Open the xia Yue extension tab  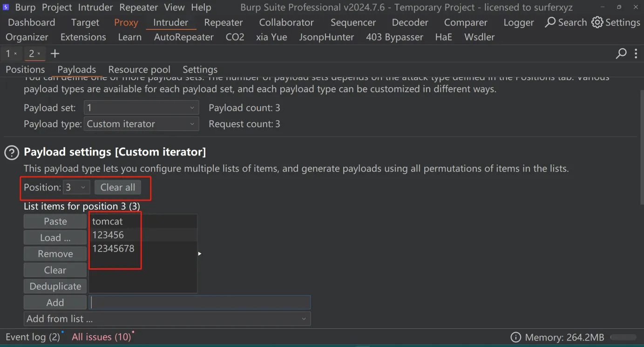[271, 37]
